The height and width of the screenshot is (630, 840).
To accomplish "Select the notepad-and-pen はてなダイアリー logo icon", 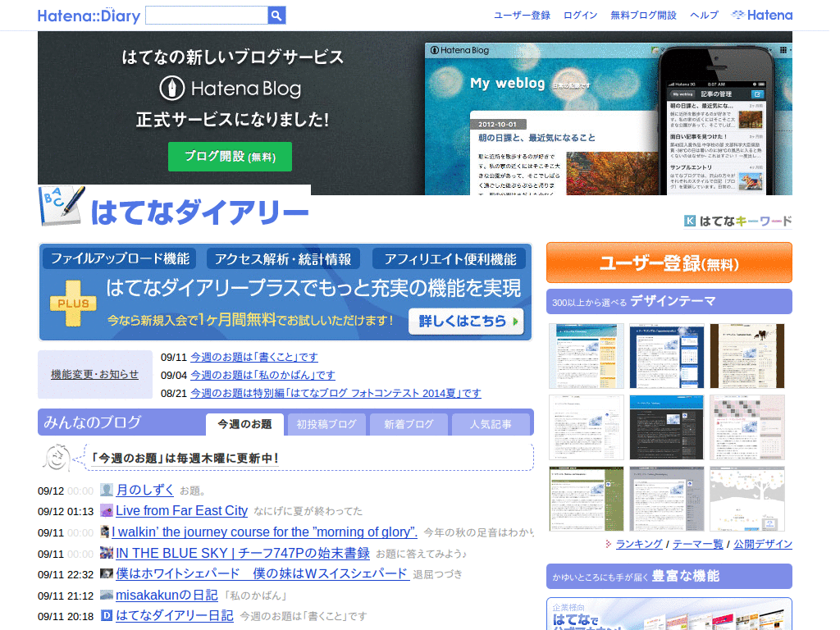I will point(60,206).
